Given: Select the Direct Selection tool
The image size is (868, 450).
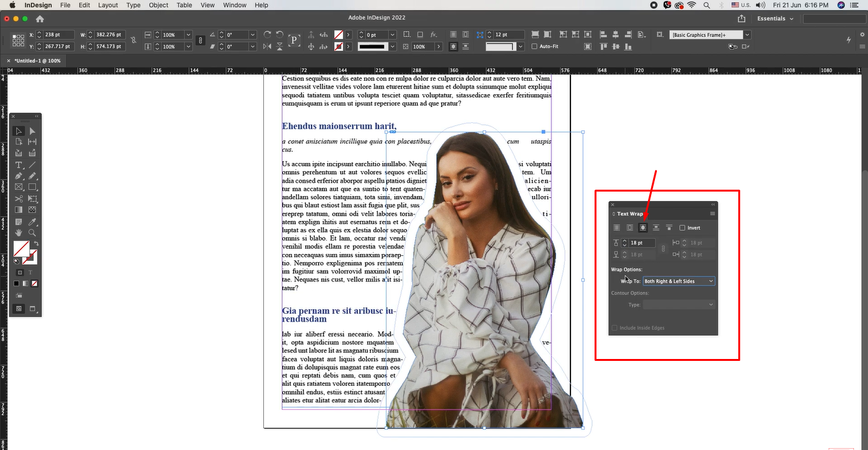Looking at the screenshot, I should [x=32, y=130].
